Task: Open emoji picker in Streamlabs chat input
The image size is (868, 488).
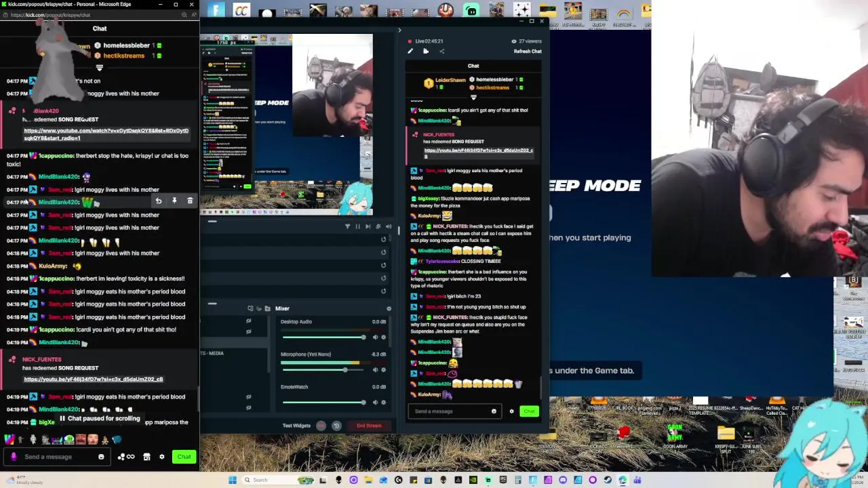Action: tap(494, 411)
